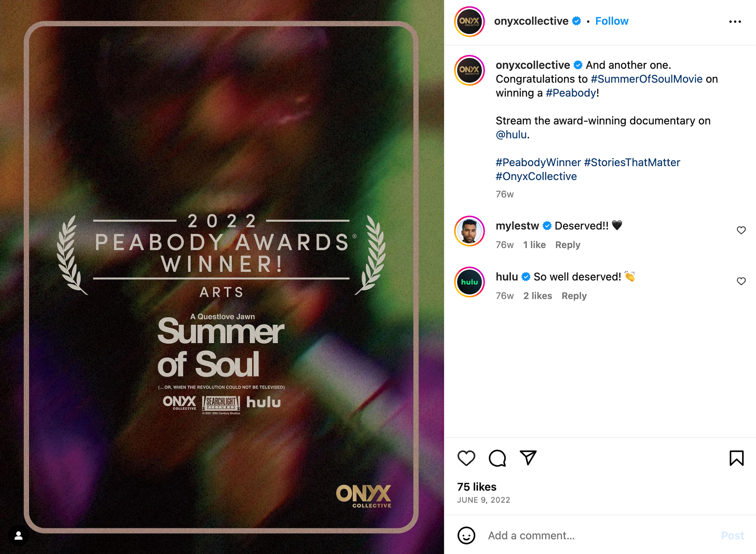Viewport: 756px width, 554px height.
Task: Show tagged people icon on photo
Action: tap(18, 536)
